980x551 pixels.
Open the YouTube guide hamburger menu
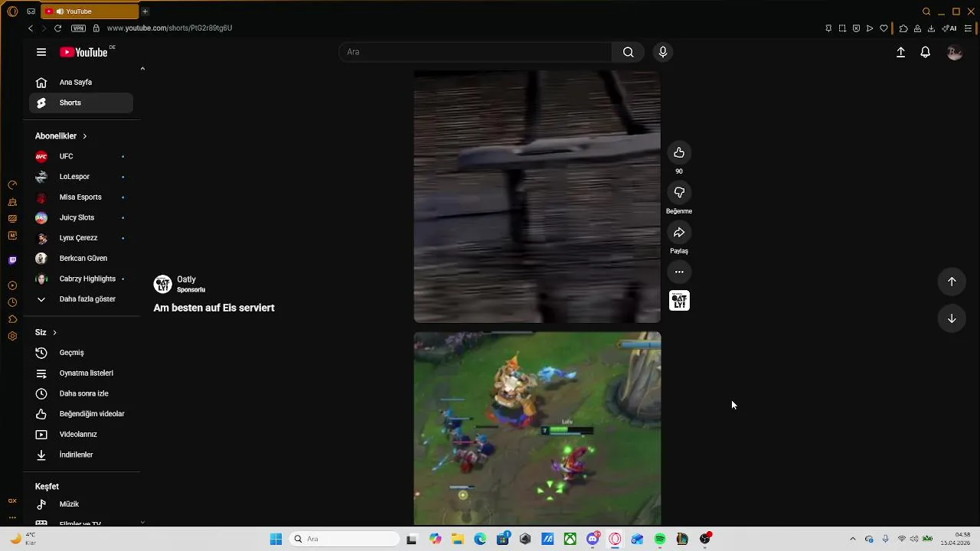tap(41, 52)
